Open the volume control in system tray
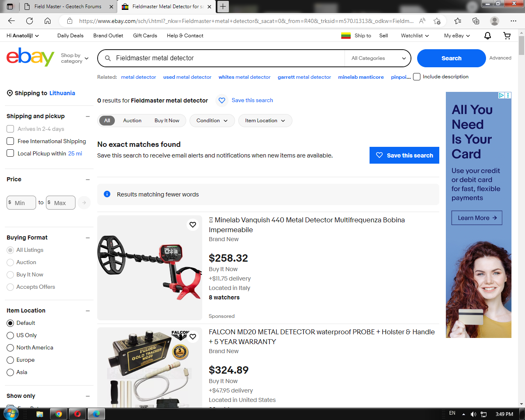Screen dimensions: 525x420 pyautogui.click(x=473, y=414)
